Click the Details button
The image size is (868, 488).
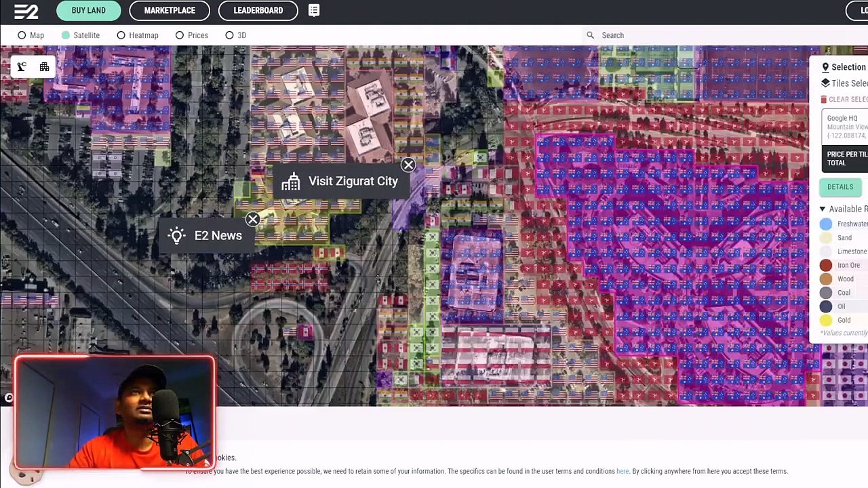[x=840, y=187]
